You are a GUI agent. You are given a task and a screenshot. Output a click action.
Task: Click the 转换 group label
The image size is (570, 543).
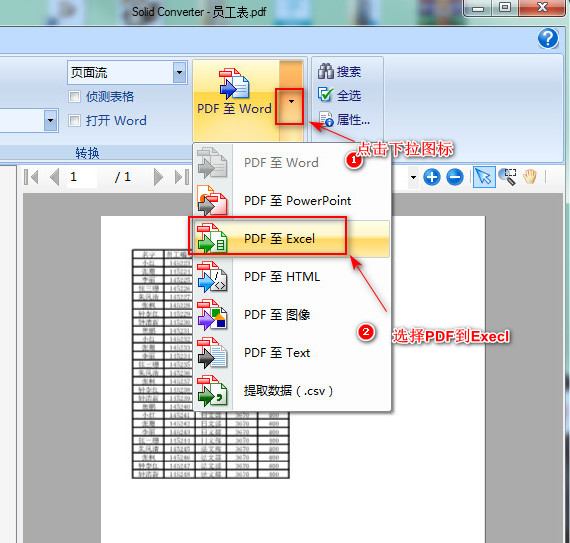click(x=87, y=153)
